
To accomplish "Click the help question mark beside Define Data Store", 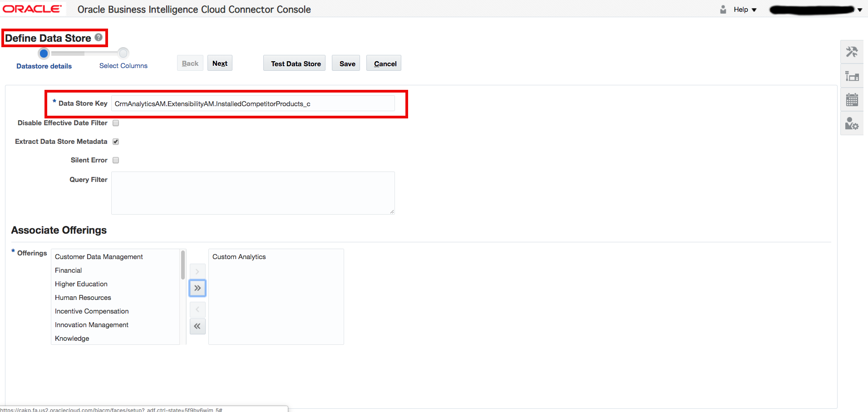I will tap(99, 38).
